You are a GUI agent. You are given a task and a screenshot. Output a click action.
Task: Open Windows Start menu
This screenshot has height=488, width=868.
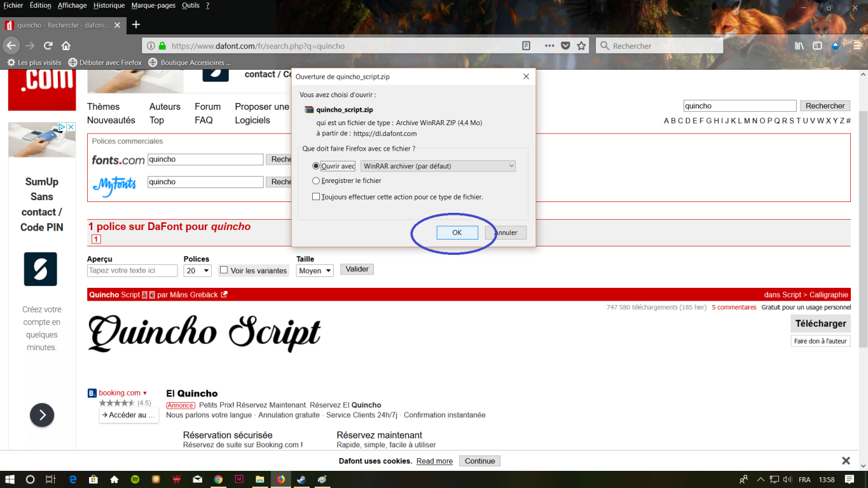point(10,479)
